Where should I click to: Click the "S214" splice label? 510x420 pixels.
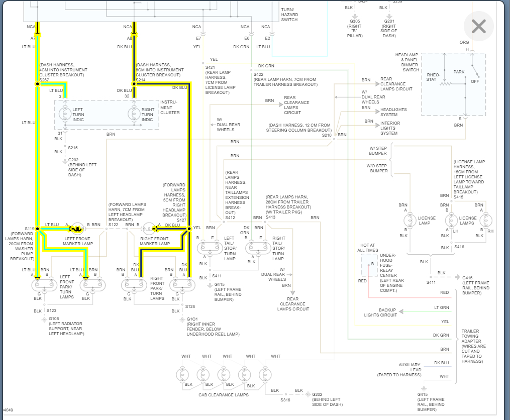point(141,80)
